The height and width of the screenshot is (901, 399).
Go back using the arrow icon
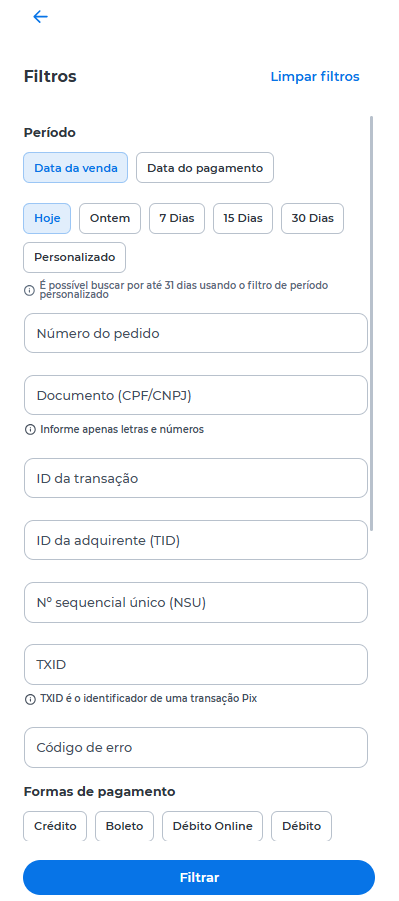[x=40, y=17]
